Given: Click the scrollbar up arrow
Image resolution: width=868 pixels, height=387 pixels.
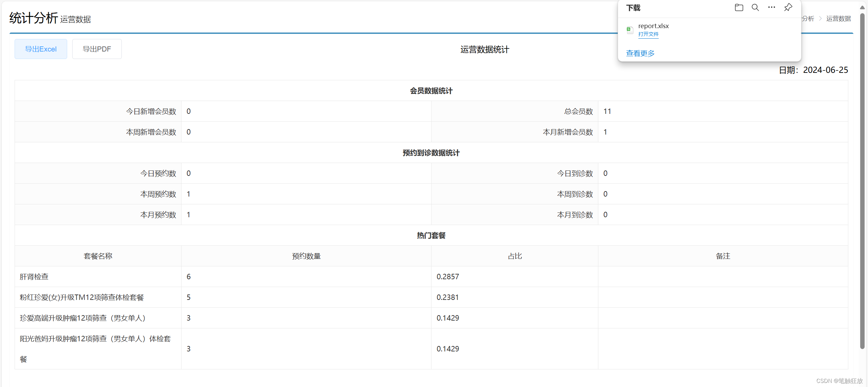Looking at the screenshot, I should point(862,7).
